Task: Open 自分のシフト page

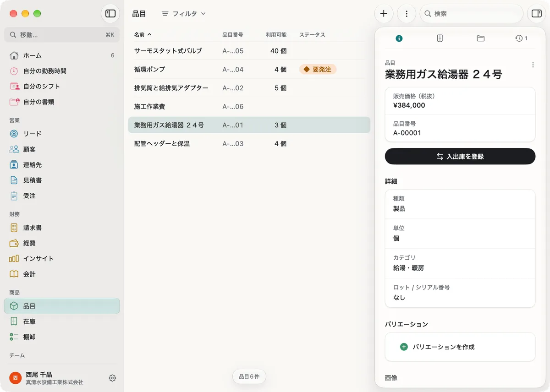Action: coord(62,86)
